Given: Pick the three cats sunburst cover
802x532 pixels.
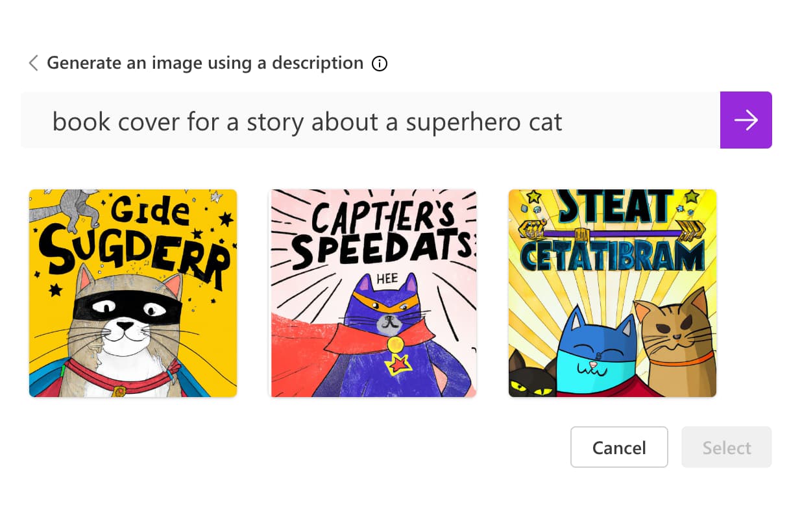Looking at the screenshot, I should point(612,293).
